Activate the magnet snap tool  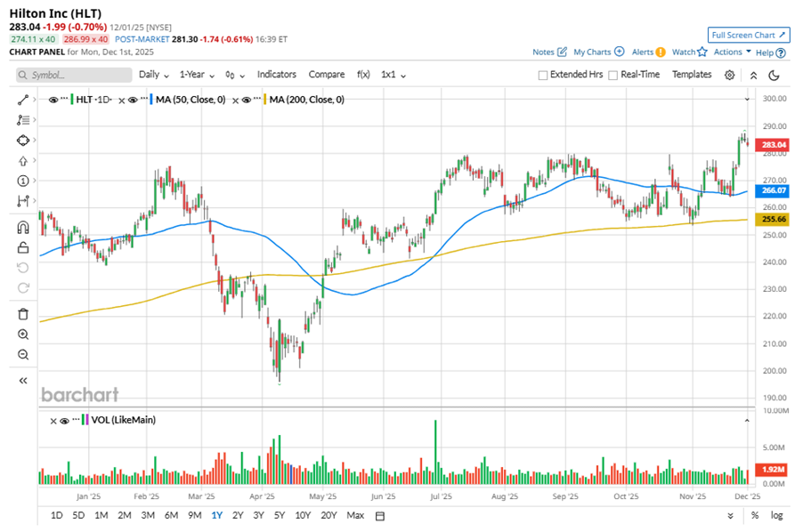click(23, 228)
